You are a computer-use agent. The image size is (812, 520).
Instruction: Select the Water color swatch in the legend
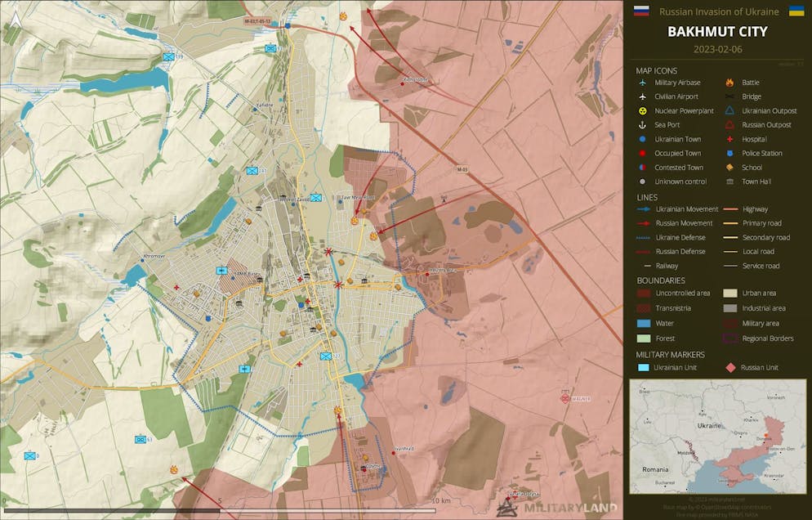(644, 323)
